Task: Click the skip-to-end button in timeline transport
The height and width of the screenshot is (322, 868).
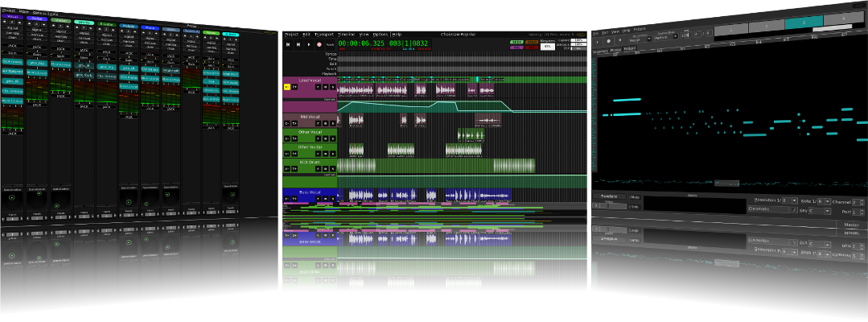Action: (x=298, y=44)
